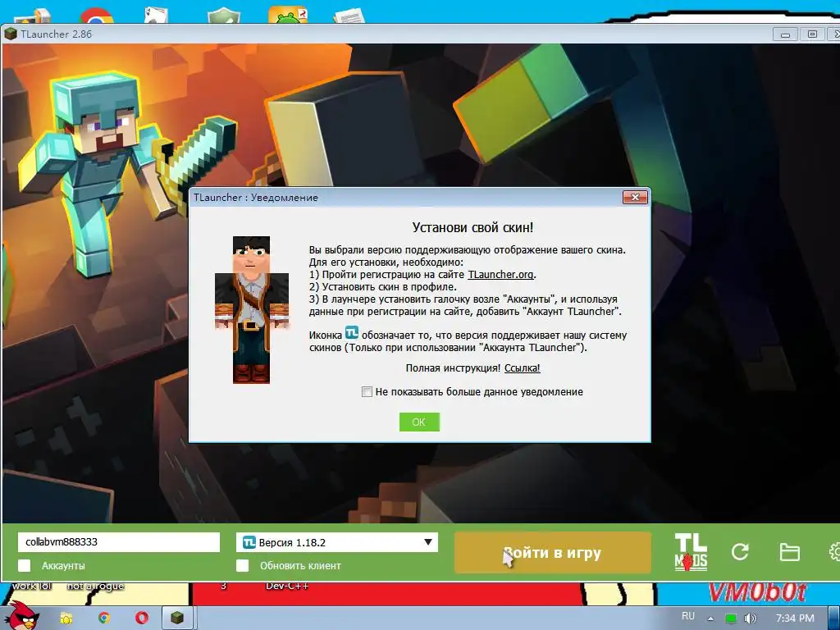
Task: Click the username field 'collabvm888333'
Action: pos(118,541)
